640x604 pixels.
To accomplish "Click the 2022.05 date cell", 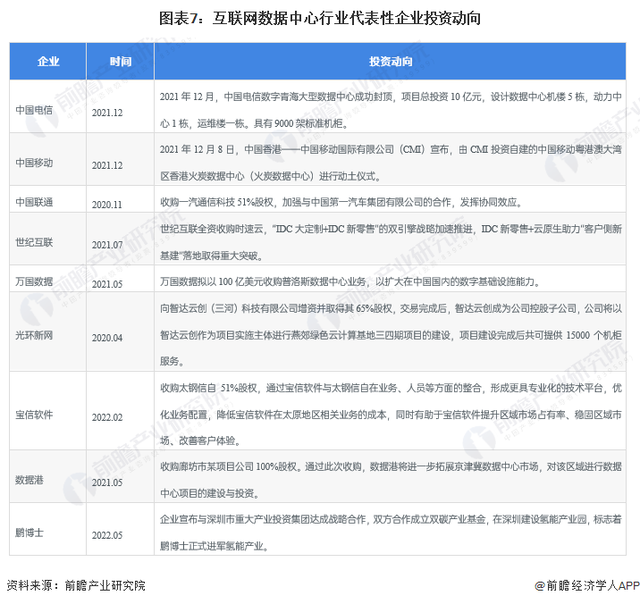I will click(x=106, y=534).
